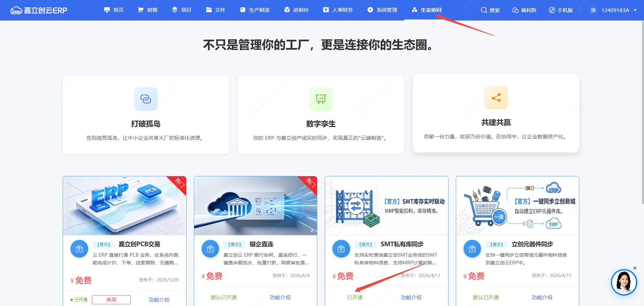
Task: Click the 手机版 mobile icon
Action: pyautogui.click(x=552, y=10)
